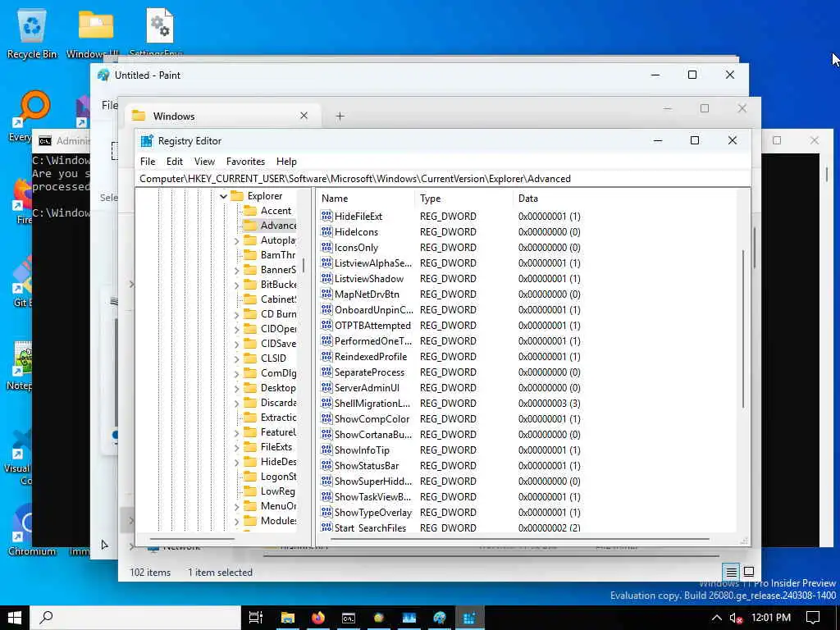The width and height of the screenshot is (840, 630).
Task: Click the IconsOnly DWORD value icon
Action: (x=326, y=247)
